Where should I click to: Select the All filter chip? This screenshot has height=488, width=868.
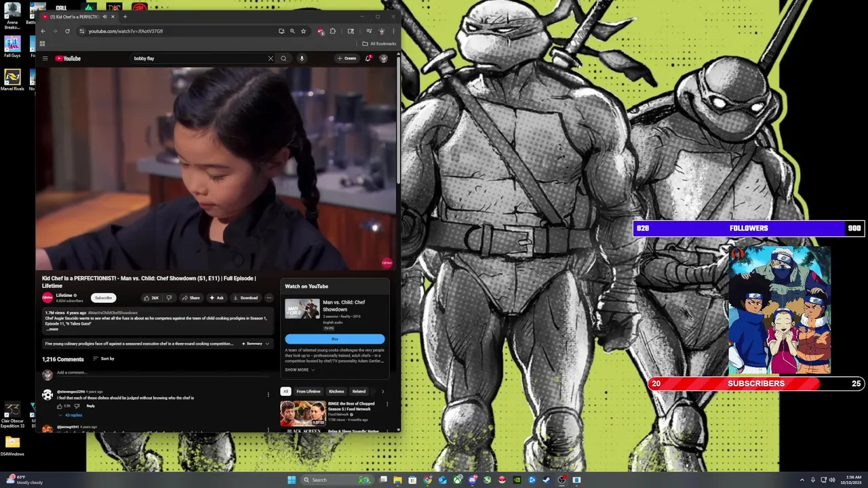[285, 391]
